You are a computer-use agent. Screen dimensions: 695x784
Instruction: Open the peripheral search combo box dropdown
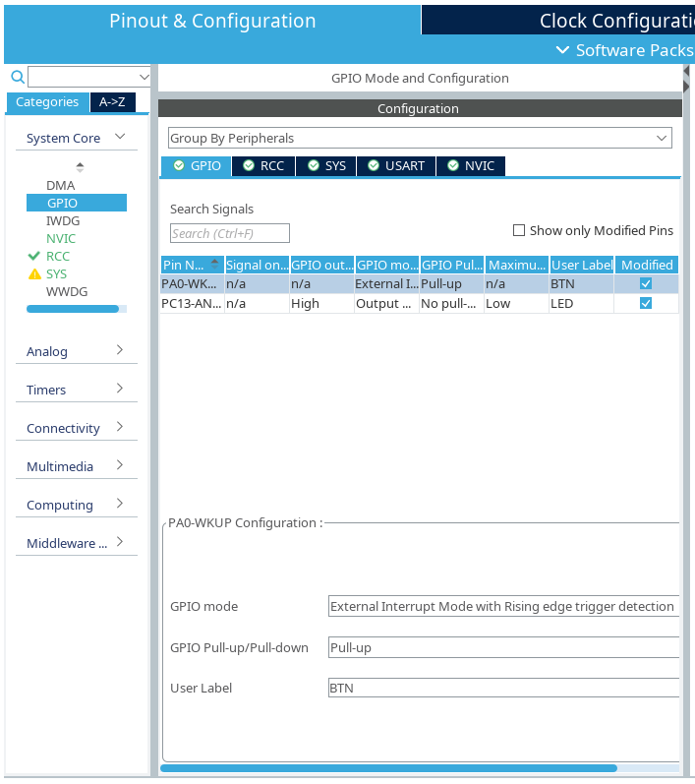point(144,77)
